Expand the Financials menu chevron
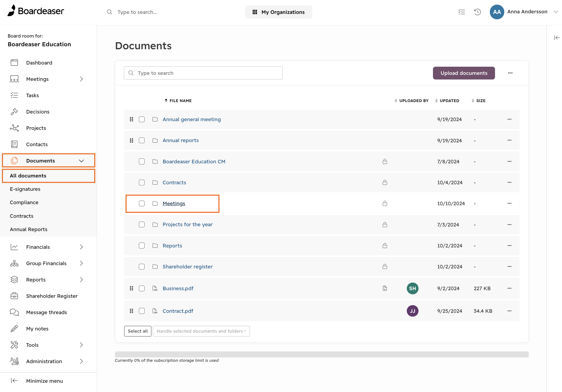Image resolution: width=562 pixels, height=392 pixels. 81,247
